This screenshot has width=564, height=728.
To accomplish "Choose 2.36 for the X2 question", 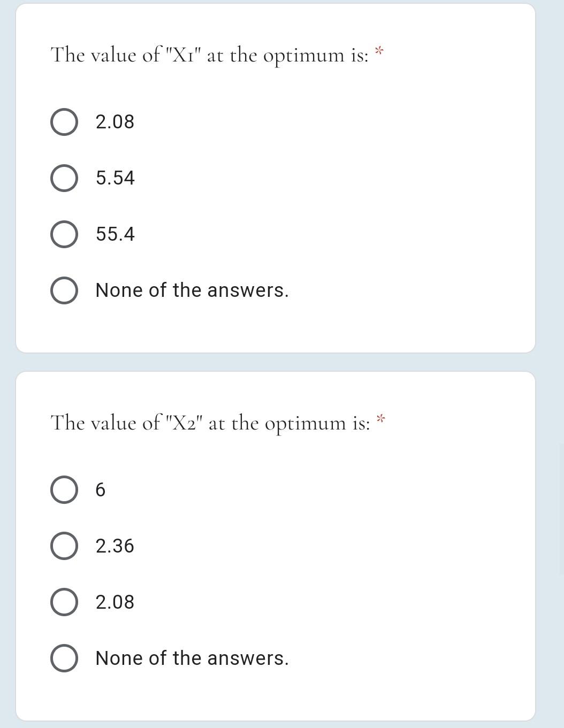I will pos(64,546).
